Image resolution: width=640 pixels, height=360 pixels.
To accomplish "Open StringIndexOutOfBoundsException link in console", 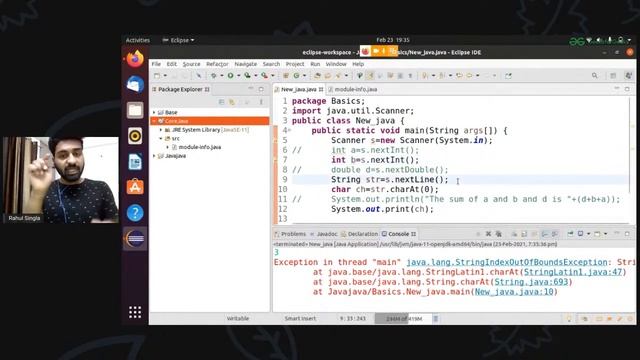I will tap(507, 262).
